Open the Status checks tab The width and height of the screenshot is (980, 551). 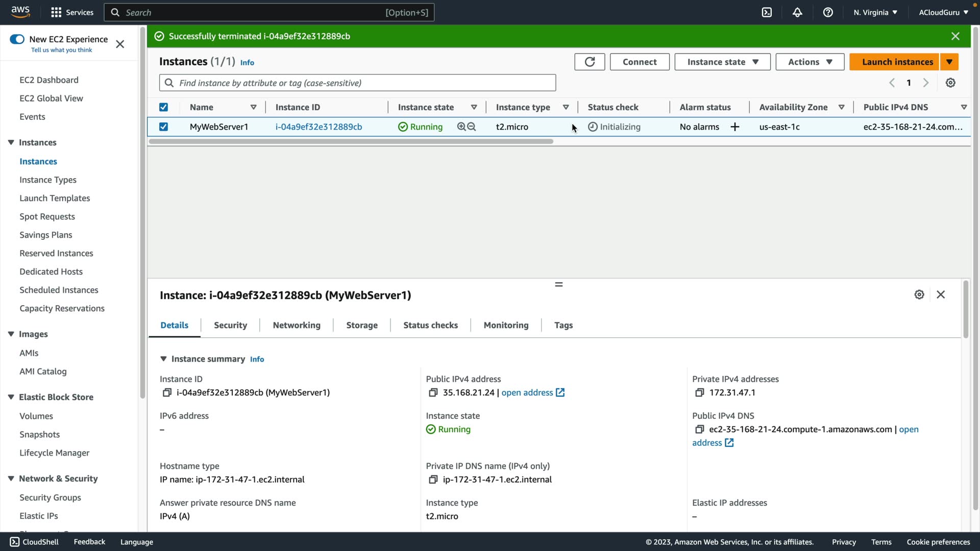pos(430,325)
